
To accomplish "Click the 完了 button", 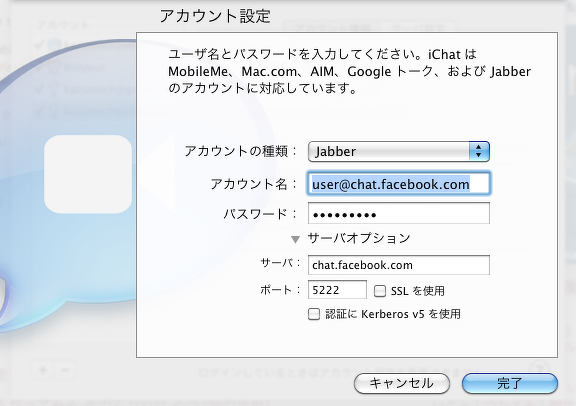I will click(x=510, y=383).
